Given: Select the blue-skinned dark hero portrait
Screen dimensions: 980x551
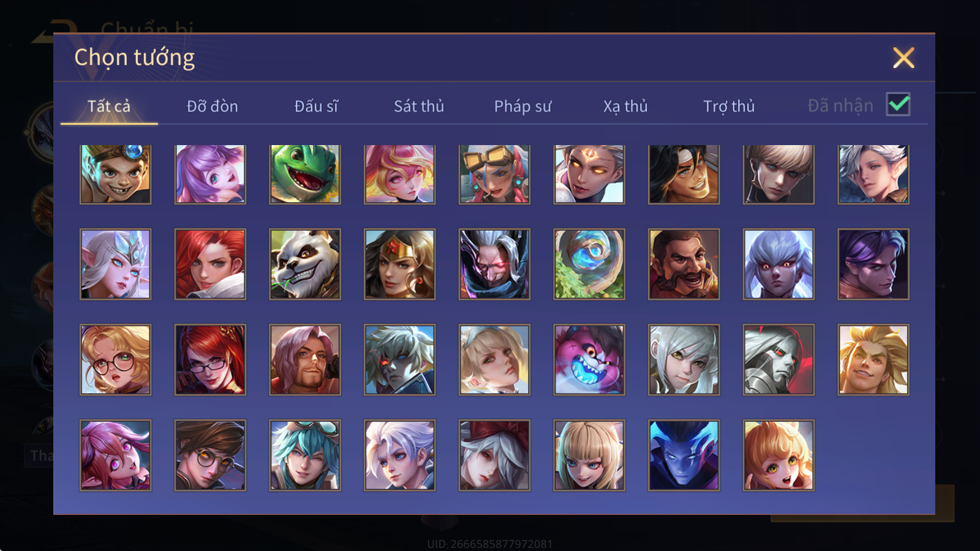Looking at the screenshot, I should click(x=684, y=455).
